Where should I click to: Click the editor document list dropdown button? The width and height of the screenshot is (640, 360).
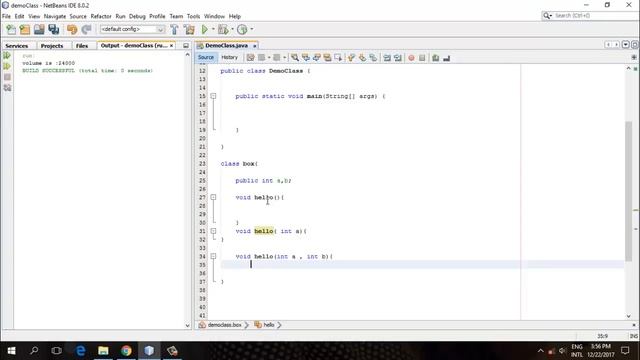[x=625, y=44]
